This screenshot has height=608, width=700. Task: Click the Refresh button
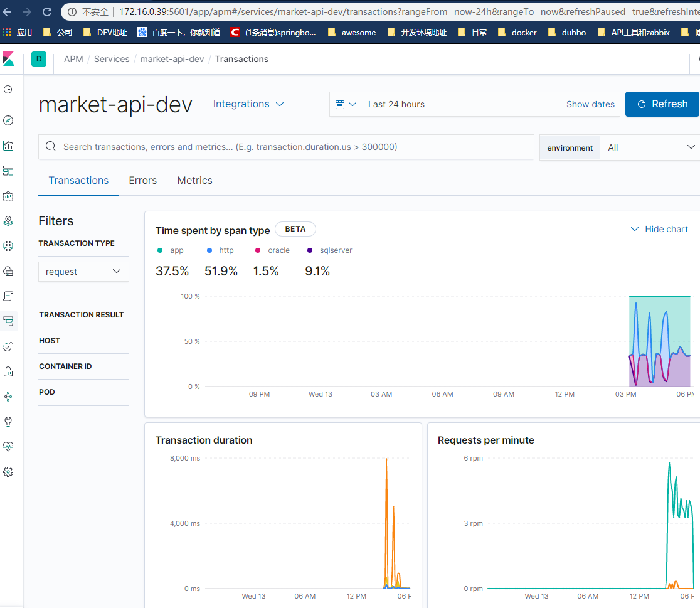[662, 104]
